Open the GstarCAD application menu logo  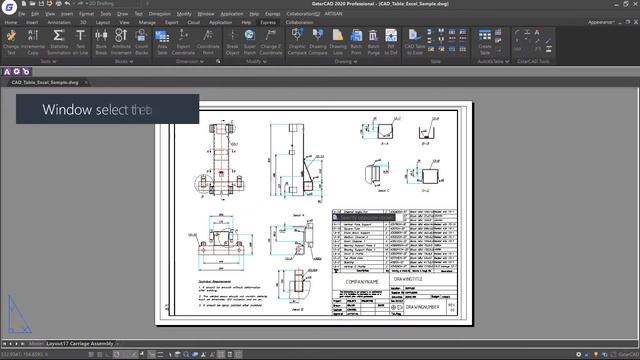[x=9, y=7]
